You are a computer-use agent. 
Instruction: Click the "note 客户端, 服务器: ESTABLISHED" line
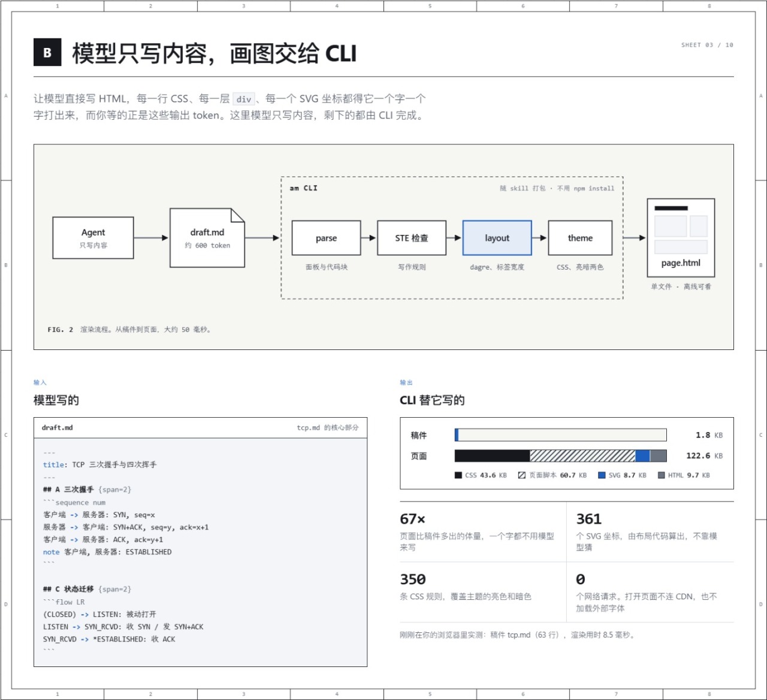pos(107,552)
